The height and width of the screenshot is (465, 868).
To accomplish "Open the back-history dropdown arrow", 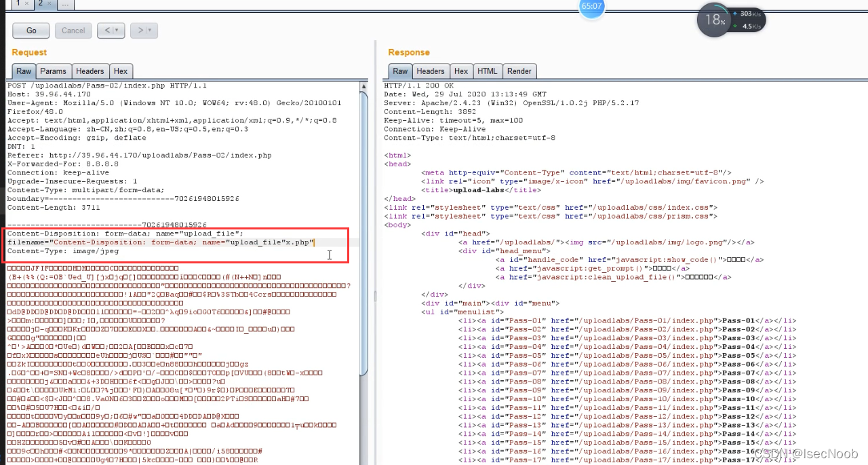I will [118, 31].
